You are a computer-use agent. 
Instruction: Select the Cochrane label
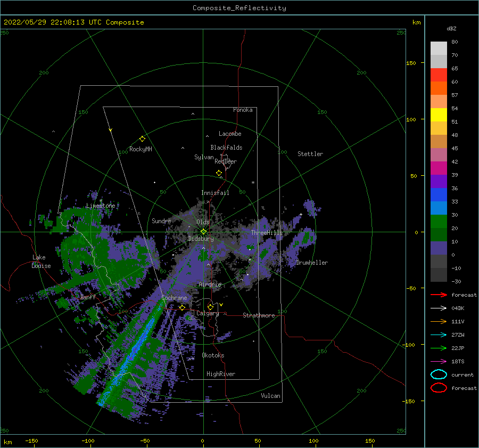coord(174,298)
